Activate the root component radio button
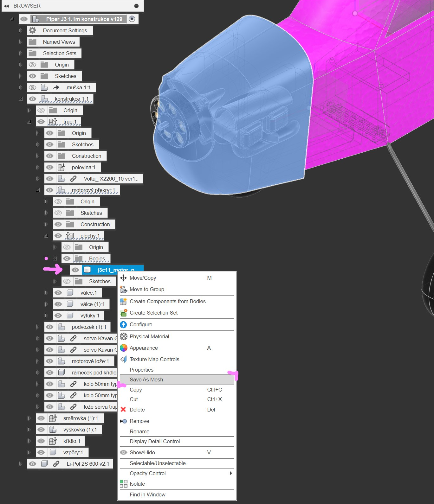Image resolution: width=434 pixels, height=504 pixels. [132, 19]
